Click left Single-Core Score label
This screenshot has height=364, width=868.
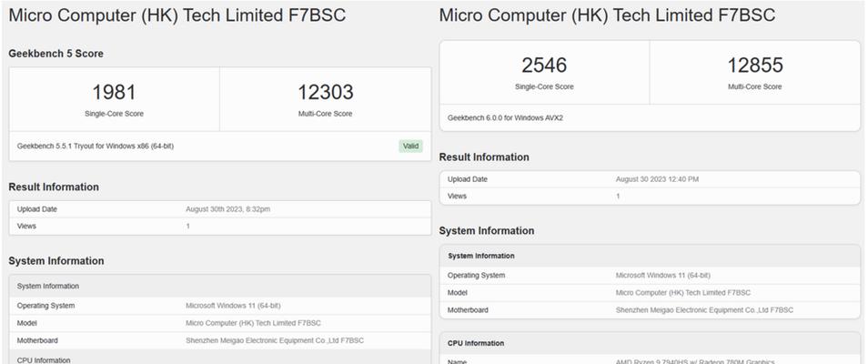114,114
